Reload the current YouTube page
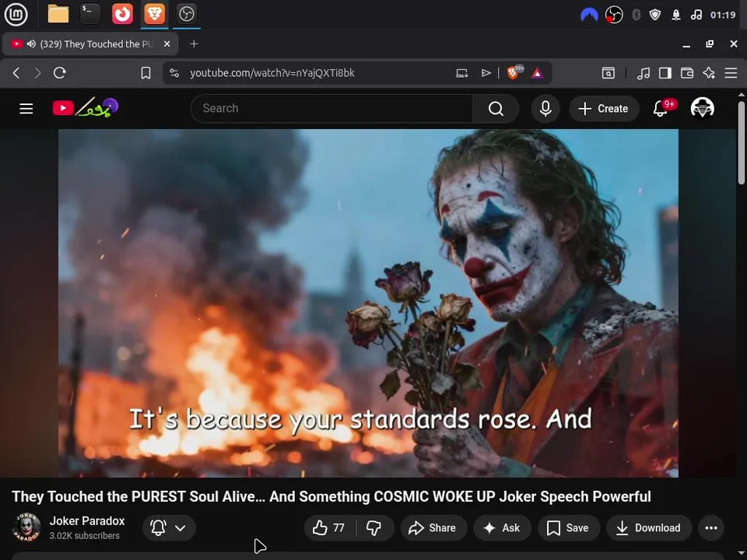 point(60,73)
